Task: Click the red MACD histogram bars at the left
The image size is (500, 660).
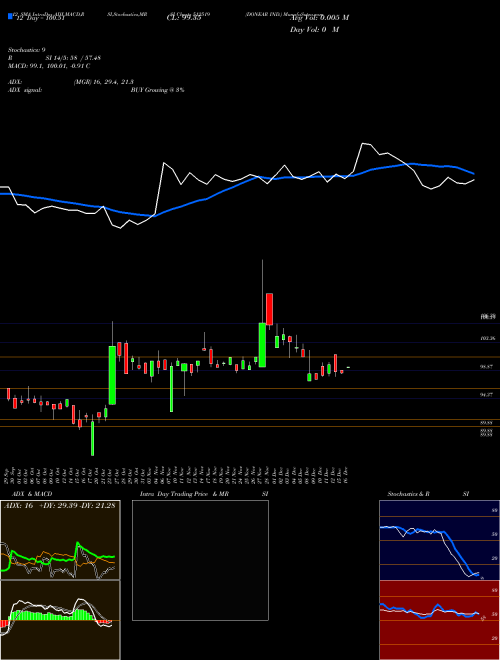Action: (x=4, y=623)
